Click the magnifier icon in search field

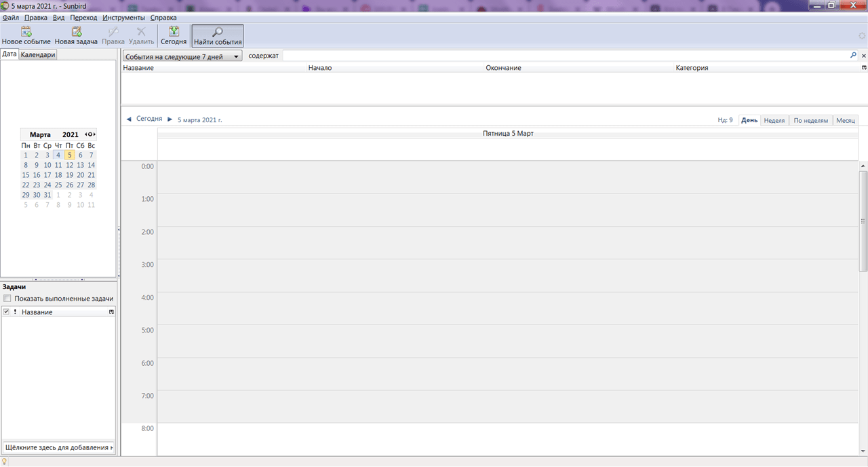[853, 56]
